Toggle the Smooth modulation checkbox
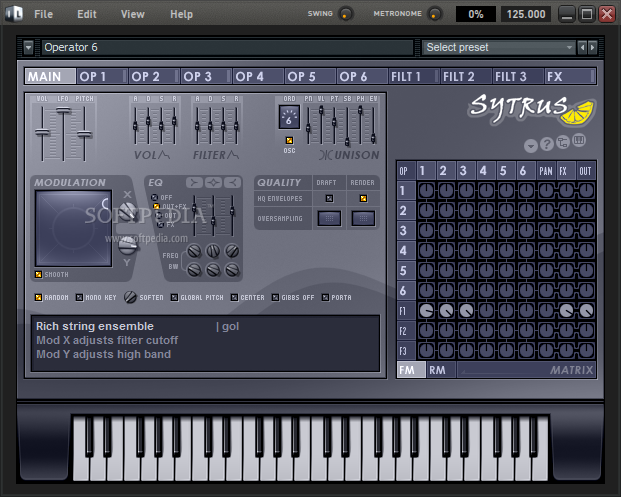Viewport: 621px width, 497px height. 38,274
